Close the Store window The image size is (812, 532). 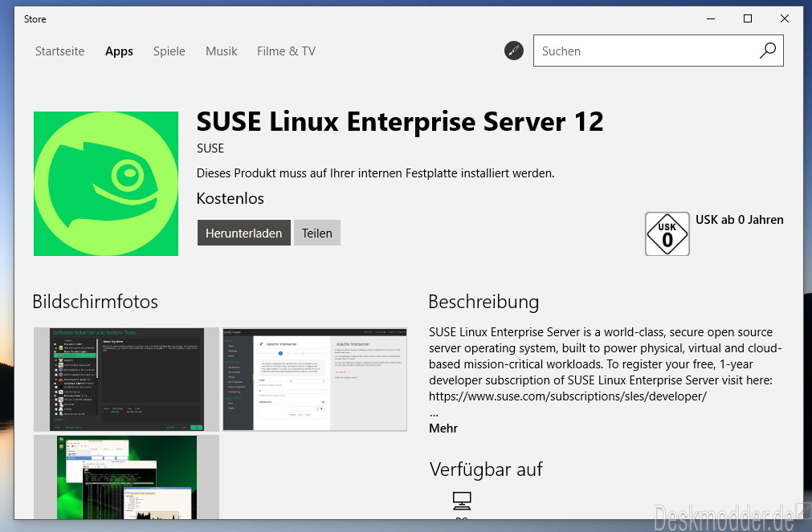(x=785, y=18)
